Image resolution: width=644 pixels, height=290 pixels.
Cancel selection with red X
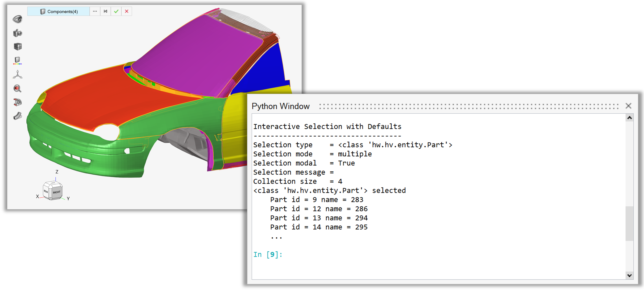tap(127, 11)
